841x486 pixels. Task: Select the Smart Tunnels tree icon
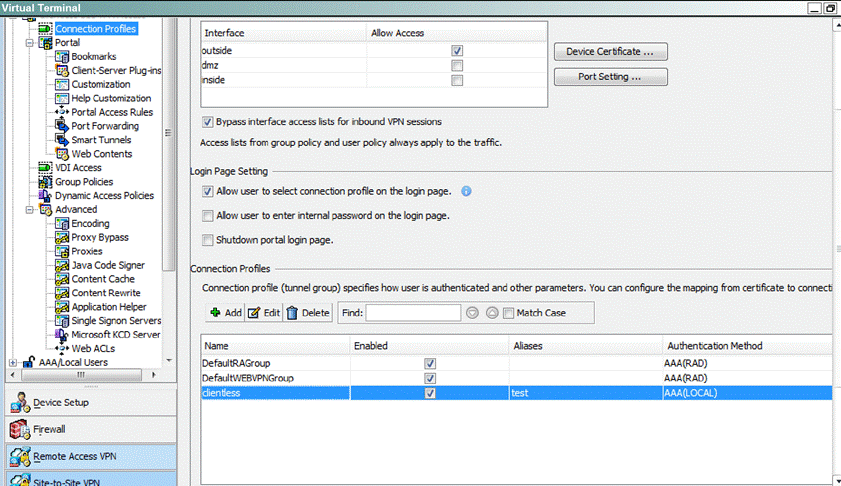click(63, 140)
